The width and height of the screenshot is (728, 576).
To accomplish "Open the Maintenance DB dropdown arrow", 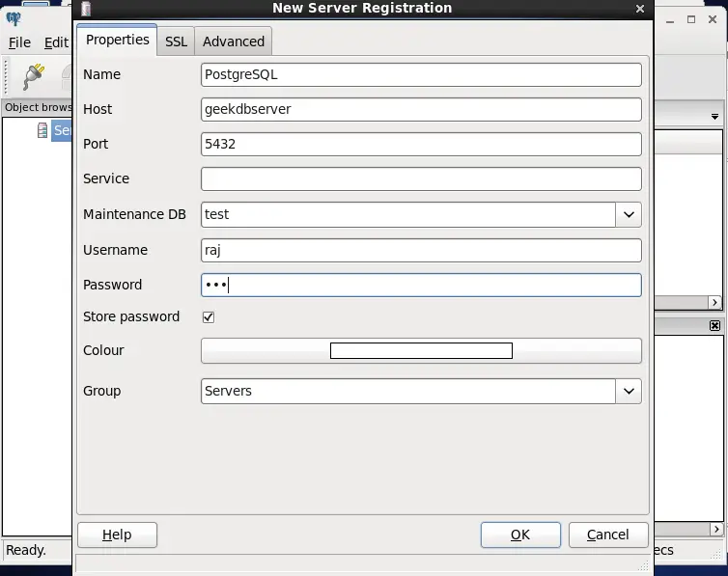I will coord(629,215).
